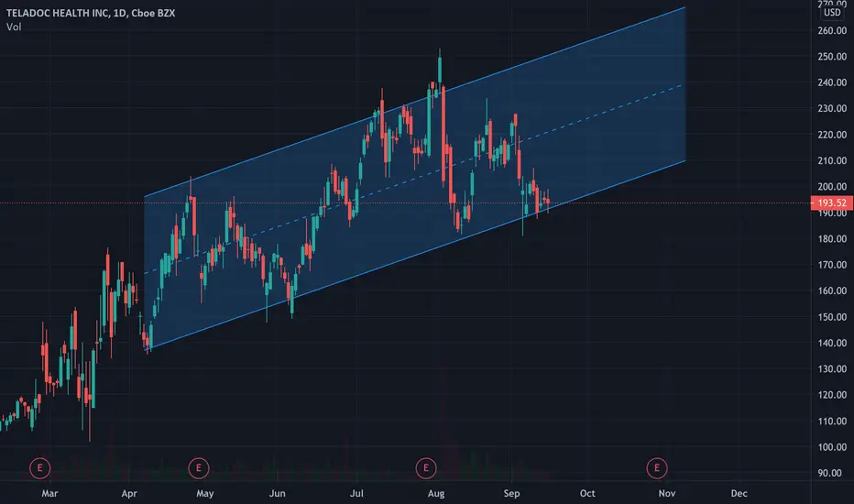Click the earnings marker near March

39,468
